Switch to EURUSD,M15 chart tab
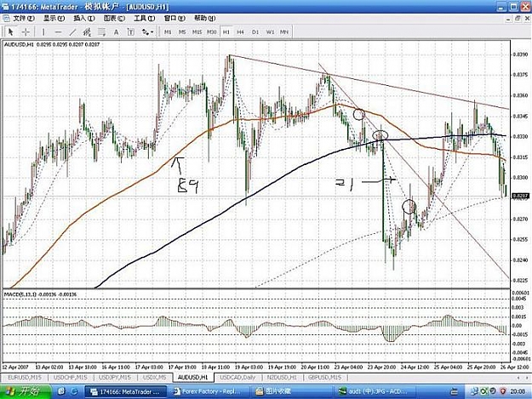Viewport: 532px width, 399px height. pos(25,377)
